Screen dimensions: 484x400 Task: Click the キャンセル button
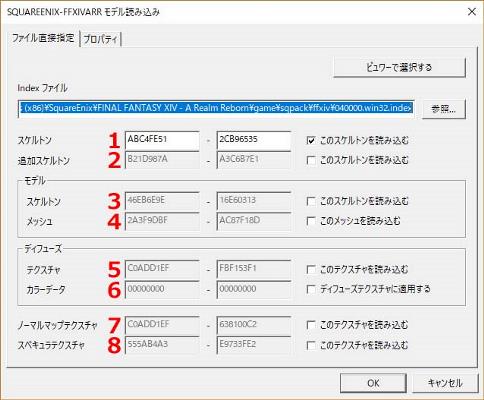pos(445,383)
